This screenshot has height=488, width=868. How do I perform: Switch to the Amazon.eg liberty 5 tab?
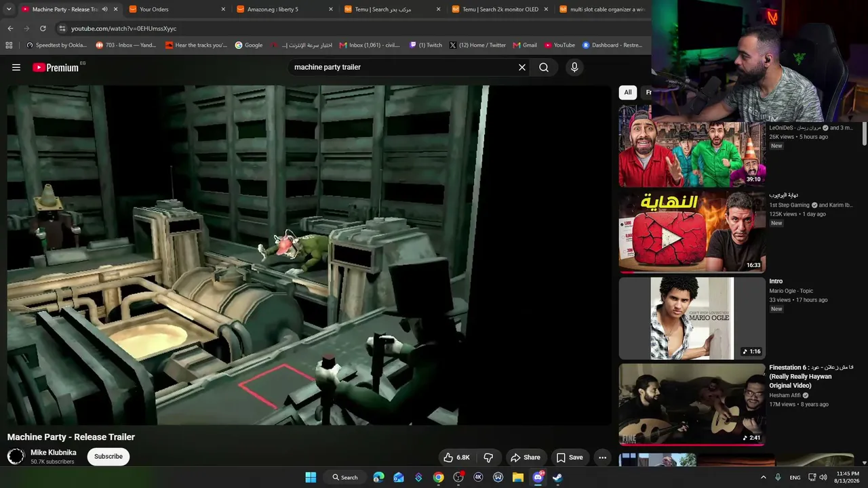point(283,9)
